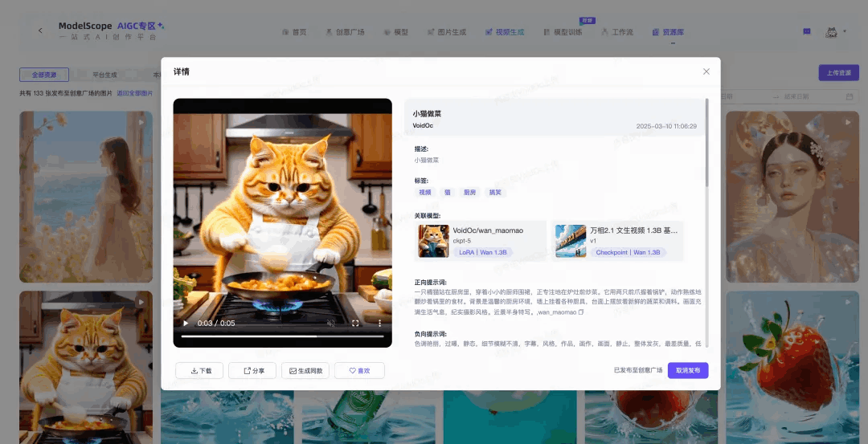Go back using the header back arrow
The height and width of the screenshot is (444, 868).
(41, 31)
